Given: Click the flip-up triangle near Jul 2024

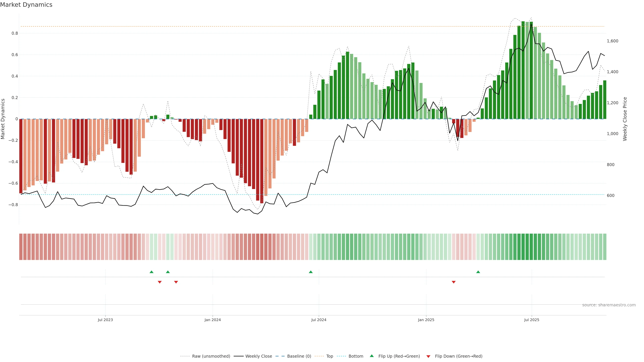Looking at the screenshot, I should [311, 272].
